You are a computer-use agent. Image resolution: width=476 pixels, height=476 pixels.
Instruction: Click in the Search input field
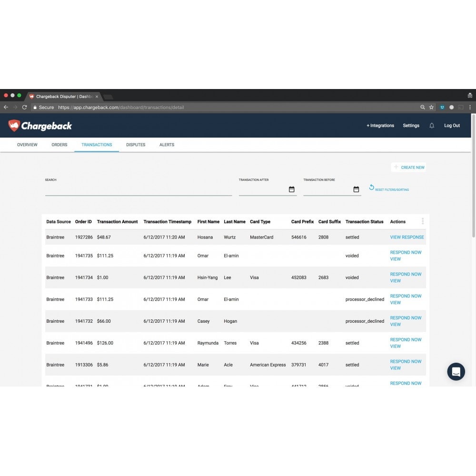pyautogui.click(x=139, y=190)
